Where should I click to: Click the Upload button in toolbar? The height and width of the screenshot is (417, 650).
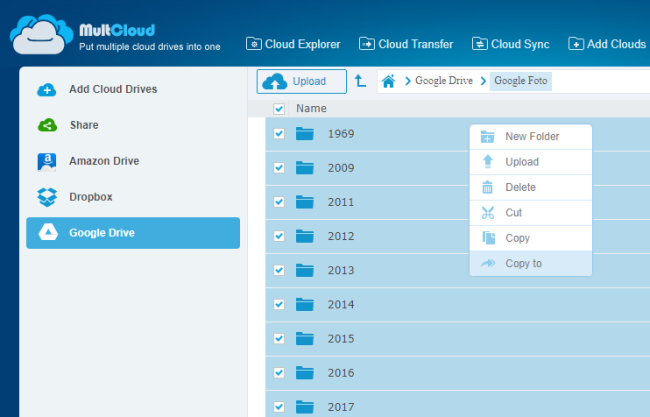pos(301,81)
